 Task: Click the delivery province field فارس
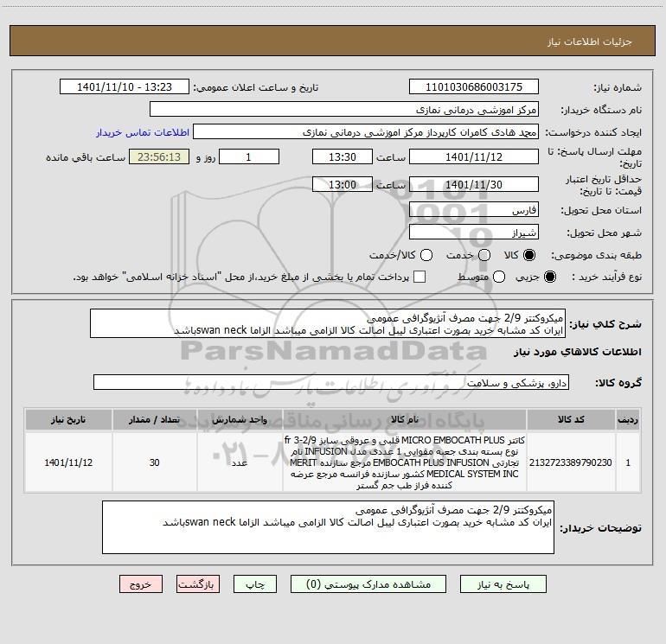click(474, 209)
